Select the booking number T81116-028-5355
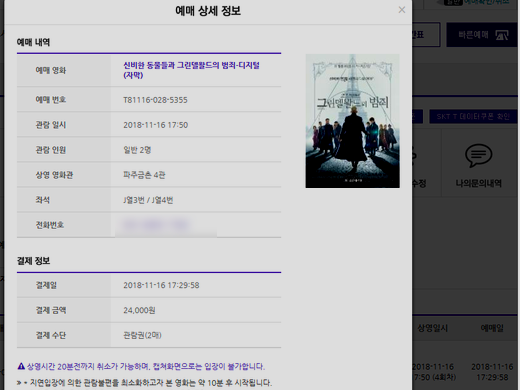Image resolution: width=520 pixels, height=390 pixels. click(155, 100)
